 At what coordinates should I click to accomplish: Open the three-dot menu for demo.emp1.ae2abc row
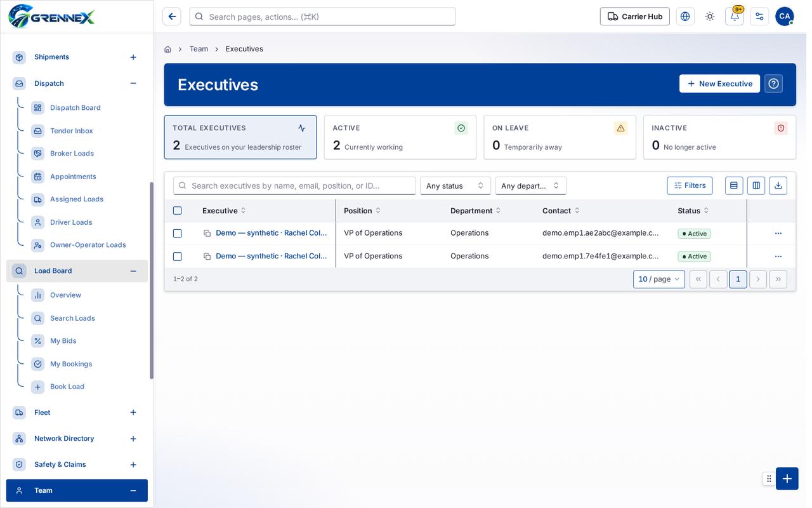coord(778,233)
